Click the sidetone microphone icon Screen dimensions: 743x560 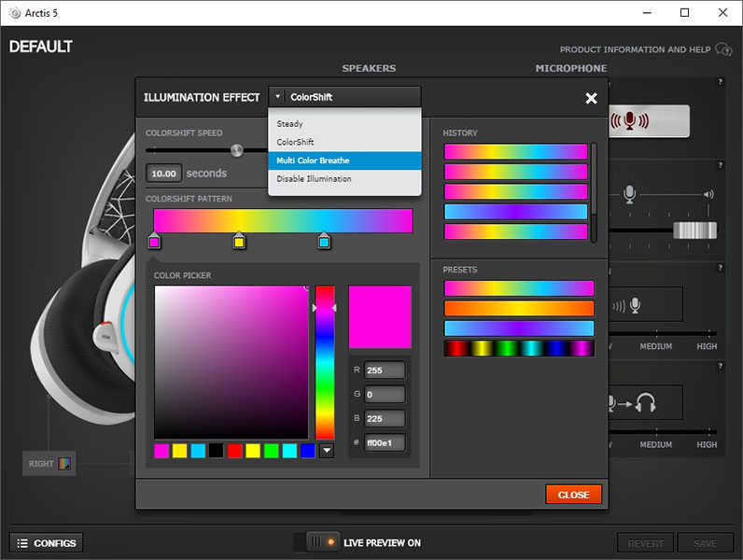click(x=635, y=305)
